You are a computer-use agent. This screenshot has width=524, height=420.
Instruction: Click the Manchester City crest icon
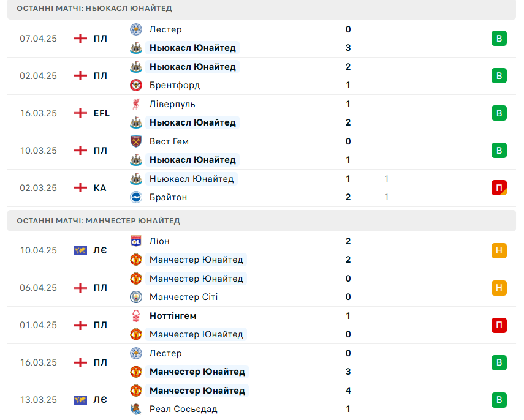136,297
